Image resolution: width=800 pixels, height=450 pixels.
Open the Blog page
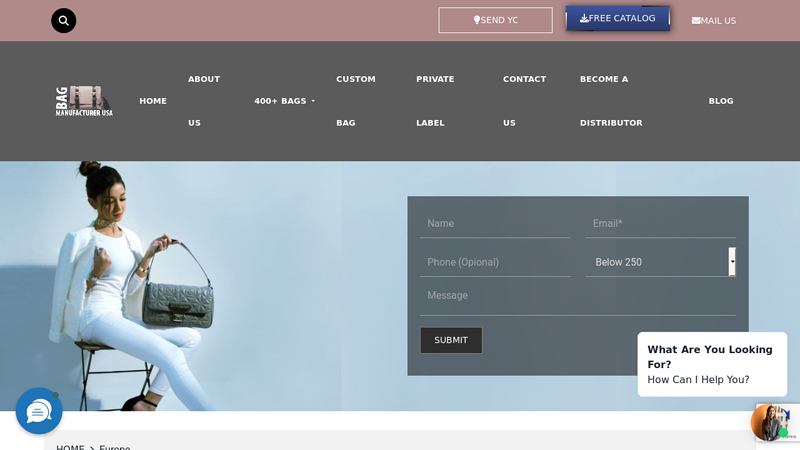click(721, 101)
